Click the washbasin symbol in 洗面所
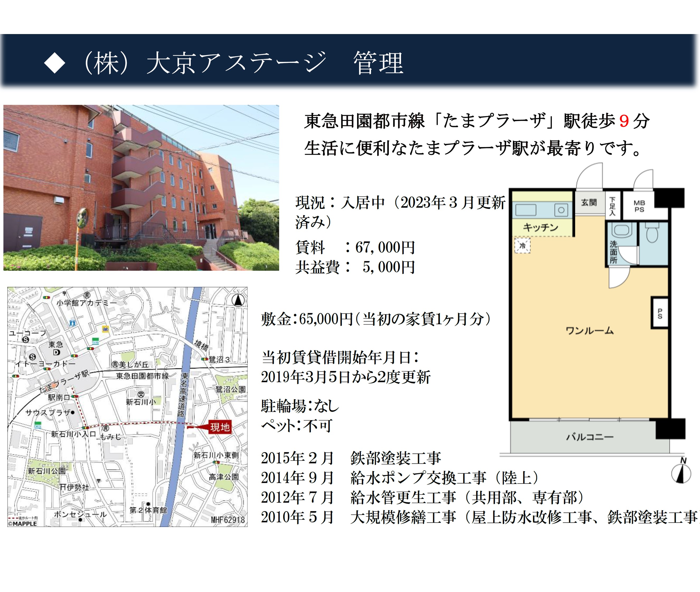Viewport: 700px width, 592px height. point(622,231)
